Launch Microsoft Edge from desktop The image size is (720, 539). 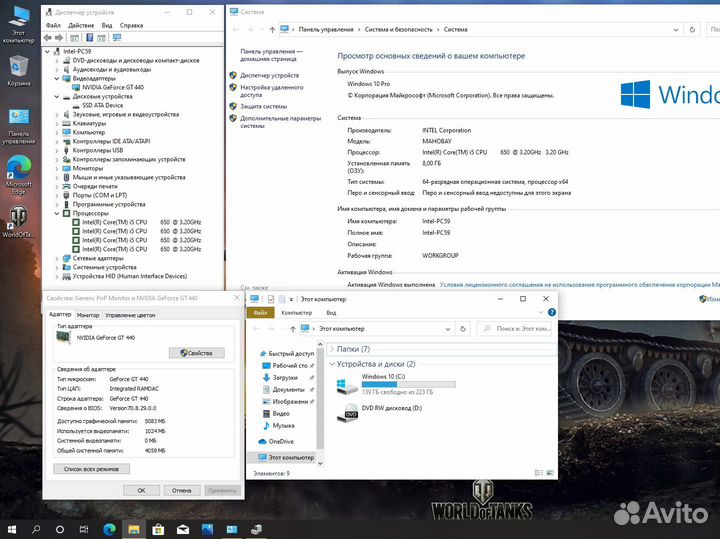click(18, 175)
